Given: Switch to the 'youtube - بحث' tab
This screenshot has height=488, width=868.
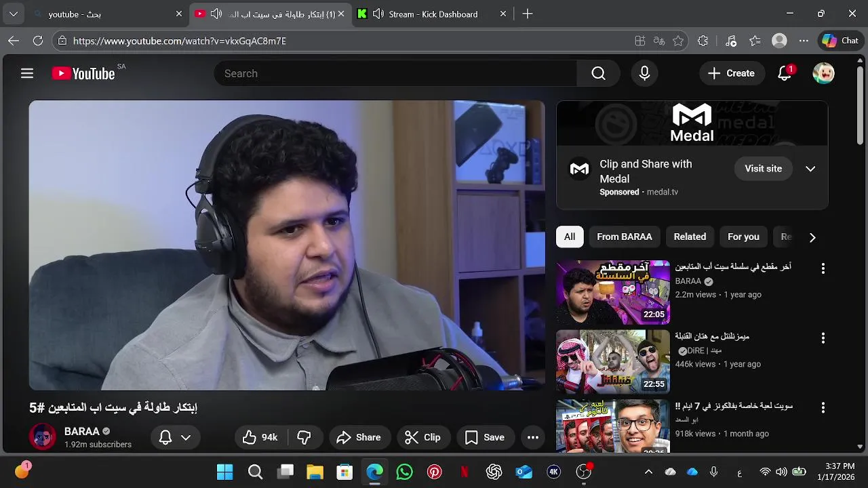Looking at the screenshot, I should pyautogui.click(x=108, y=14).
